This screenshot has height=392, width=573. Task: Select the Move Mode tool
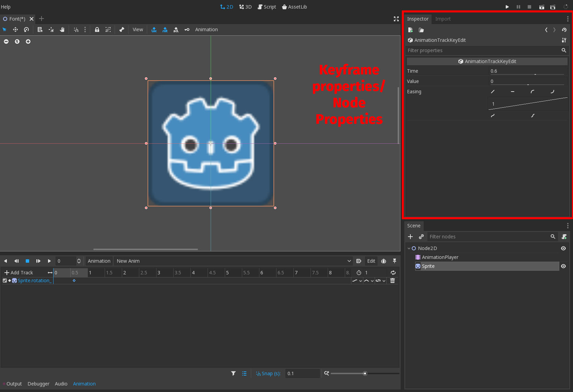tap(15, 29)
